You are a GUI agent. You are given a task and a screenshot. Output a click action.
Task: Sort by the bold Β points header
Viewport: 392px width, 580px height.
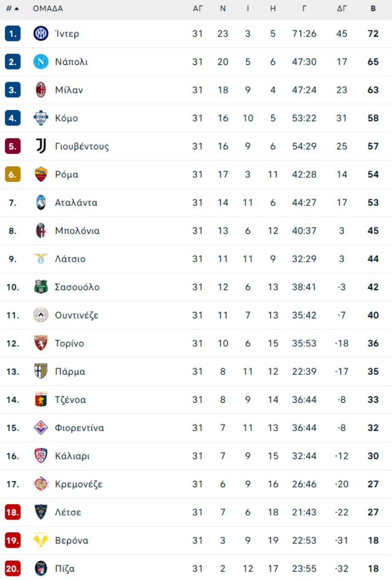[373, 9]
